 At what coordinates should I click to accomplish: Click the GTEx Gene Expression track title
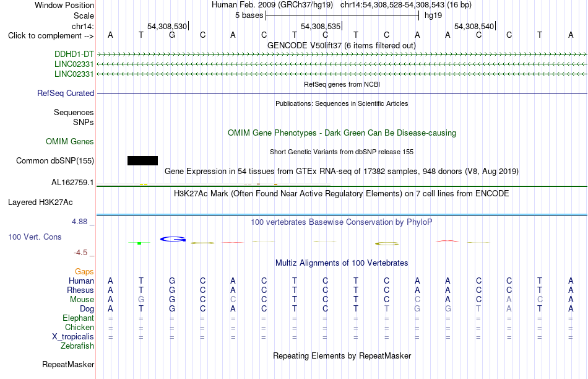coord(342,171)
